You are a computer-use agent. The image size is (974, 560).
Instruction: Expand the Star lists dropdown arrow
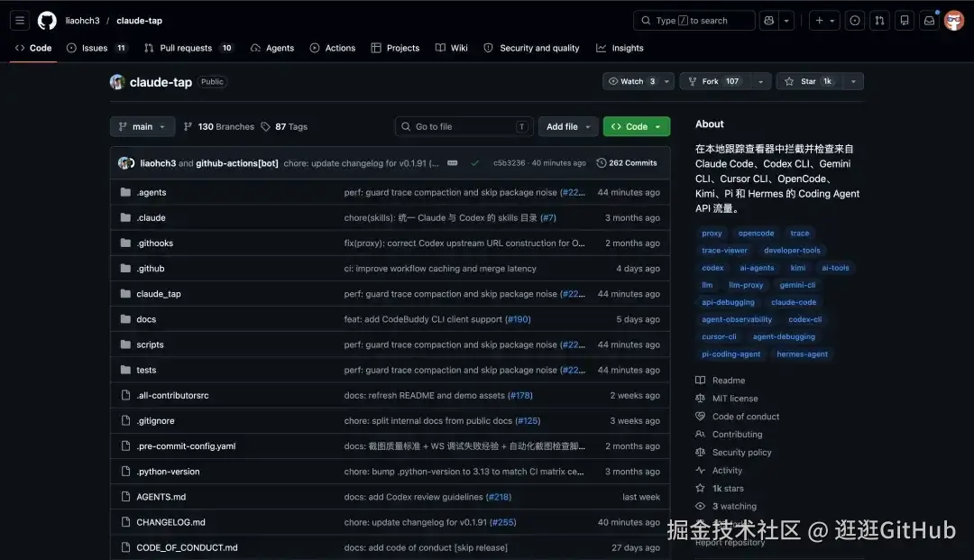click(853, 81)
